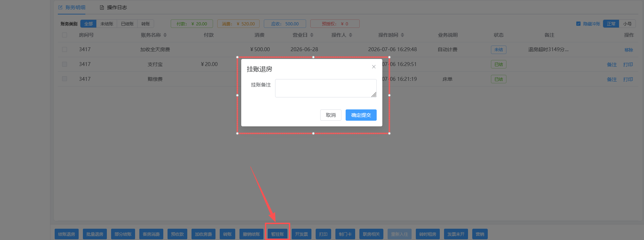This screenshot has height=240, width=644.
Task: Tick the checkbox for 加收全天房费 row
Action: coord(65,49)
